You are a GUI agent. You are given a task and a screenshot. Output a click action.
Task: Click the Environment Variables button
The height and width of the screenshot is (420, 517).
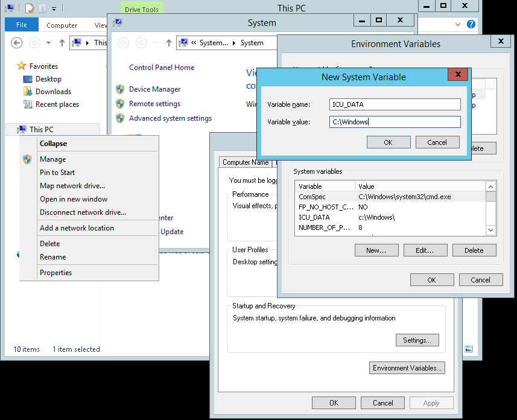tap(407, 368)
